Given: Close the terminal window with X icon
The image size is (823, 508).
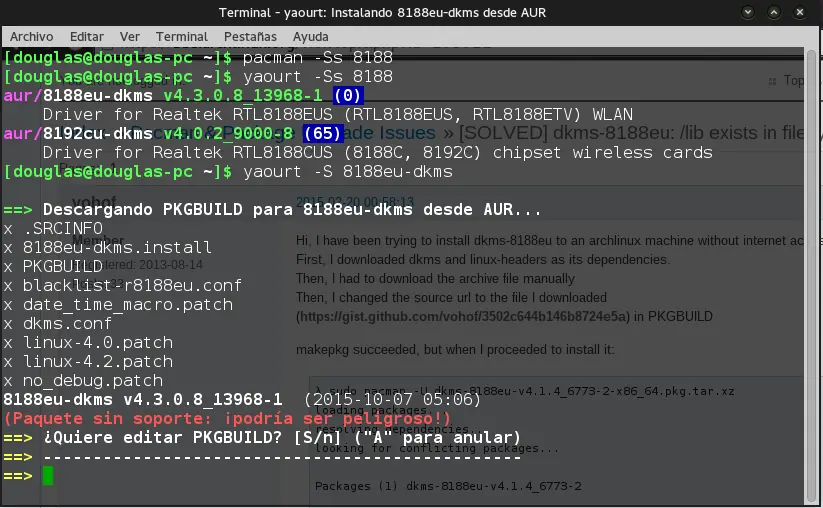Looking at the screenshot, I should [x=799, y=12].
